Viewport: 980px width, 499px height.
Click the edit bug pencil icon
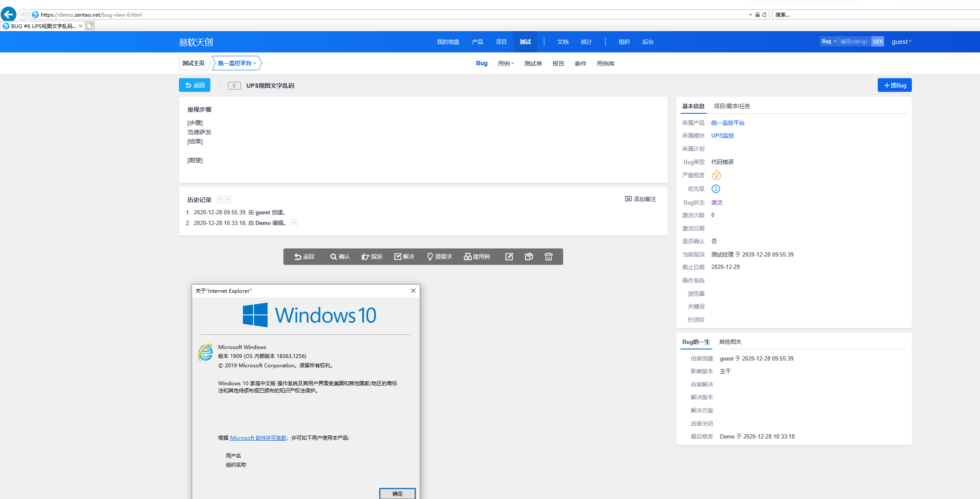pos(509,257)
